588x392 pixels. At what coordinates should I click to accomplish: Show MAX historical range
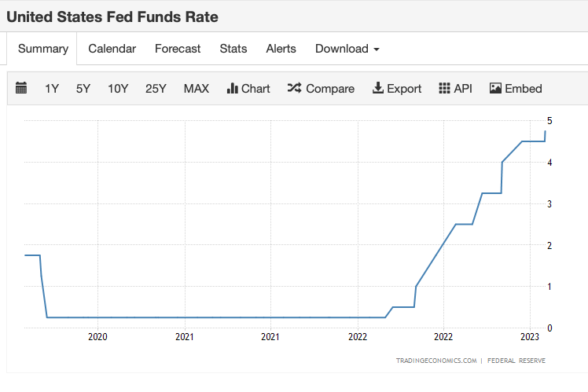[197, 89]
